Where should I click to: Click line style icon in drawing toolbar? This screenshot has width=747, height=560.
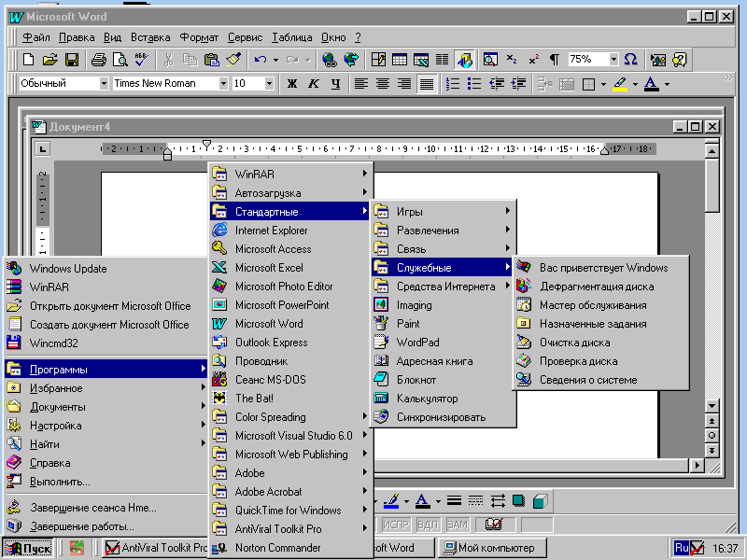point(454,500)
